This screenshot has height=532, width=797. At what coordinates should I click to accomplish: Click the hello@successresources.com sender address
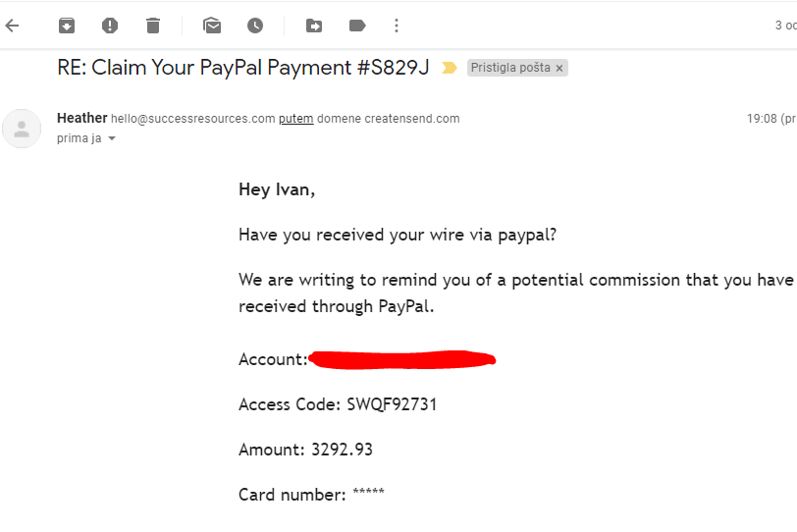[x=193, y=119]
